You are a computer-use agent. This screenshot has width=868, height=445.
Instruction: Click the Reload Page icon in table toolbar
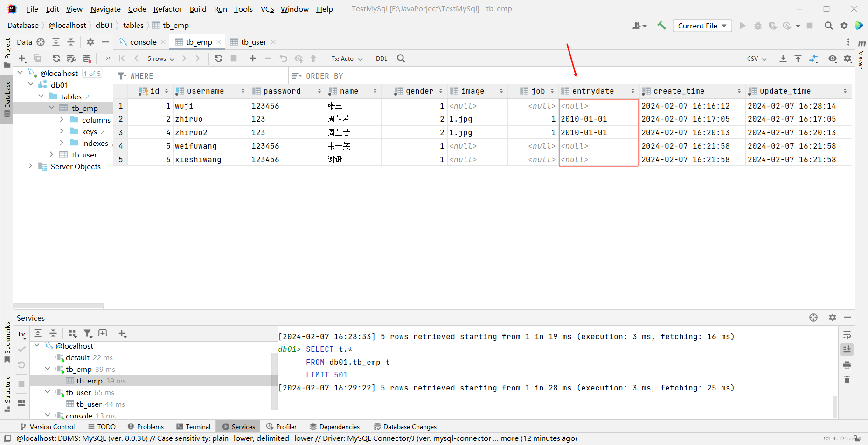(219, 58)
